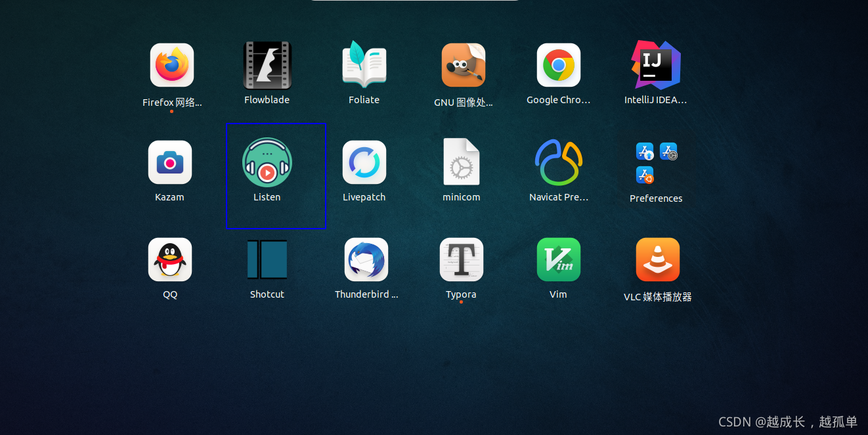Click the 'Flowblade' app label
This screenshot has width=868, height=435.
267,100
